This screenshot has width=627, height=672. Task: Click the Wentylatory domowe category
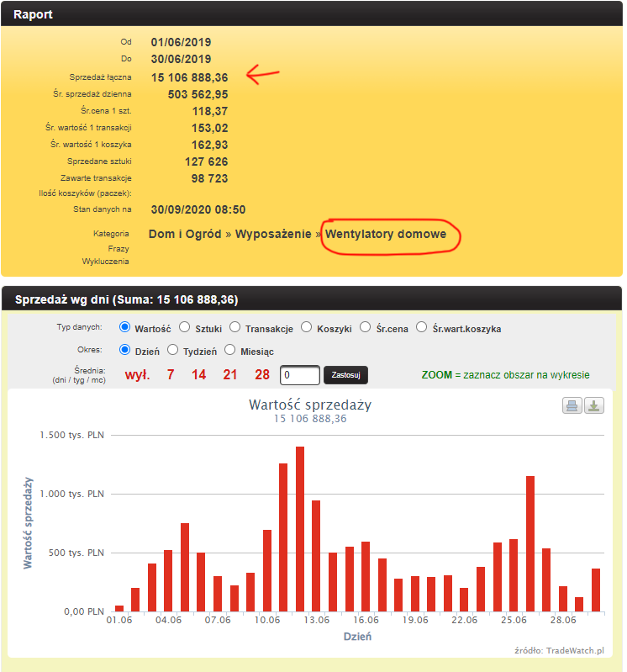[386, 234]
